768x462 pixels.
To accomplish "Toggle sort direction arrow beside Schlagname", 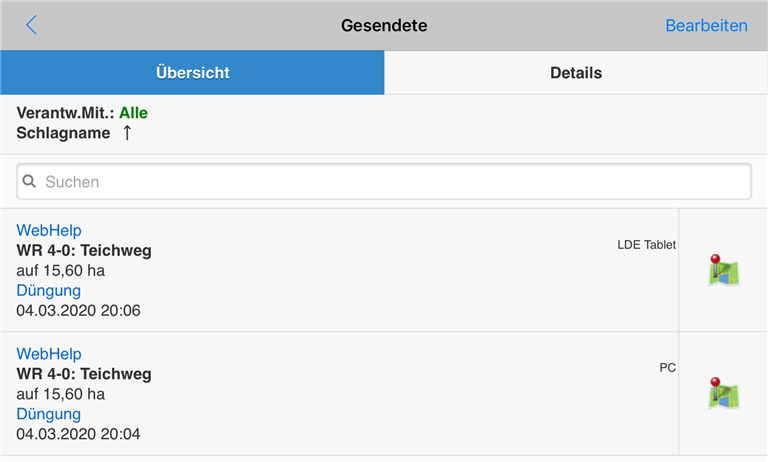I will coord(127,133).
